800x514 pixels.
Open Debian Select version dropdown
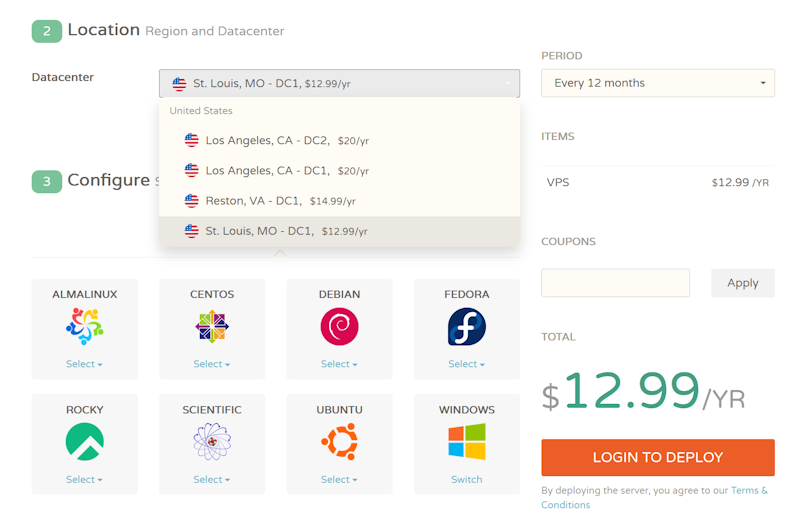pos(339,364)
